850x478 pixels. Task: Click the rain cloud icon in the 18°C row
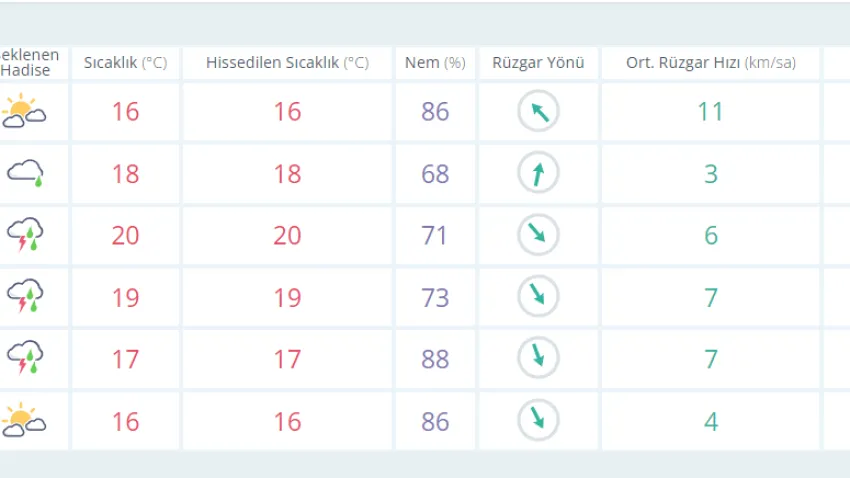pos(25,173)
